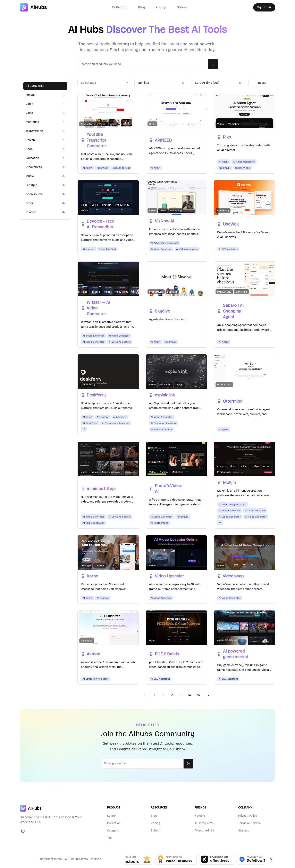
Task: Click the award icon beside Deskferry title
Action: click(83, 395)
